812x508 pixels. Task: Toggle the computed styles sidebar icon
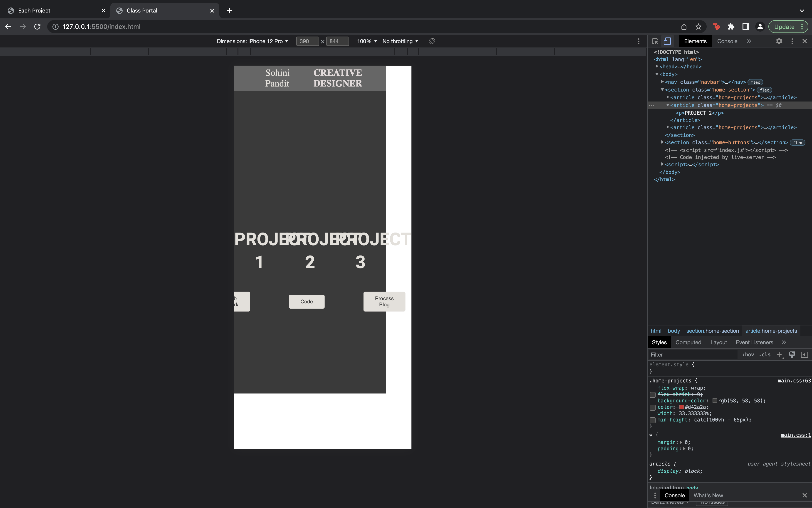pyautogui.click(x=804, y=355)
